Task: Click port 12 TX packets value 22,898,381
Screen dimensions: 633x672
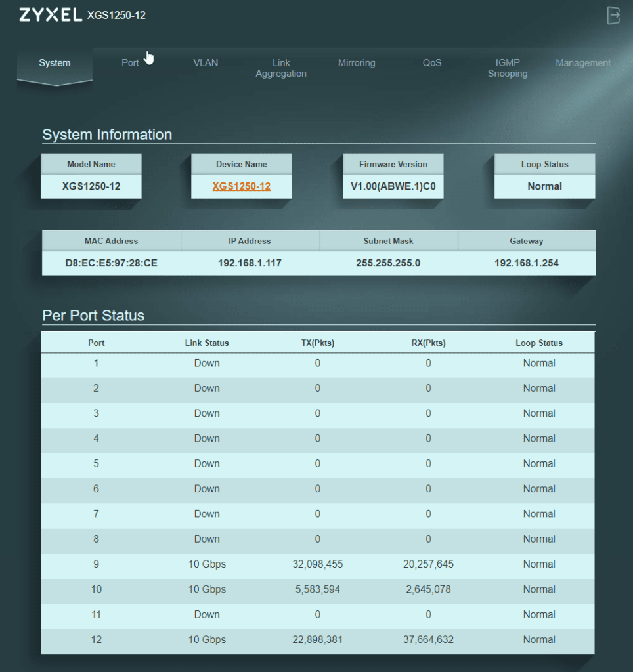Action: (x=317, y=640)
